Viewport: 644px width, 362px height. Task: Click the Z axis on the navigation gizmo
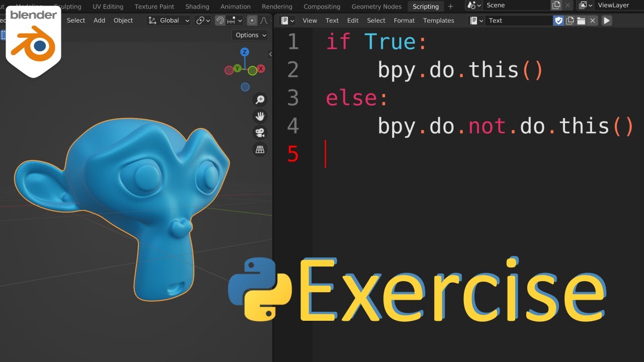pos(245,52)
